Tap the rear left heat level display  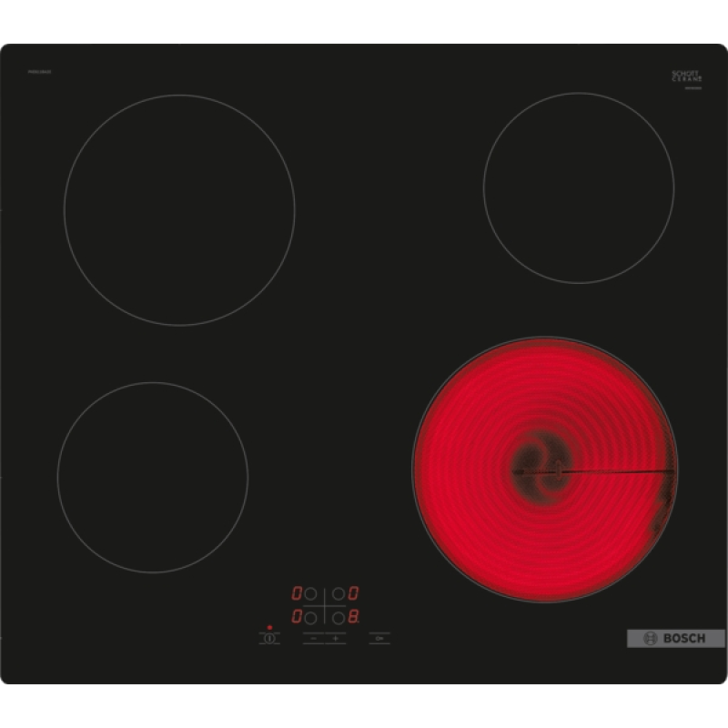[297, 593]
